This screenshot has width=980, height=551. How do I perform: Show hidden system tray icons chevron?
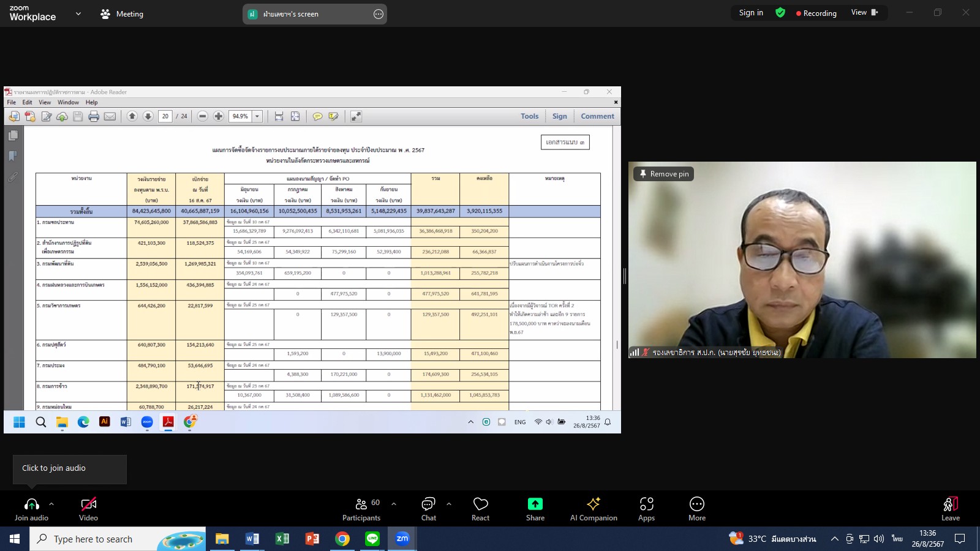pos(834,539)
